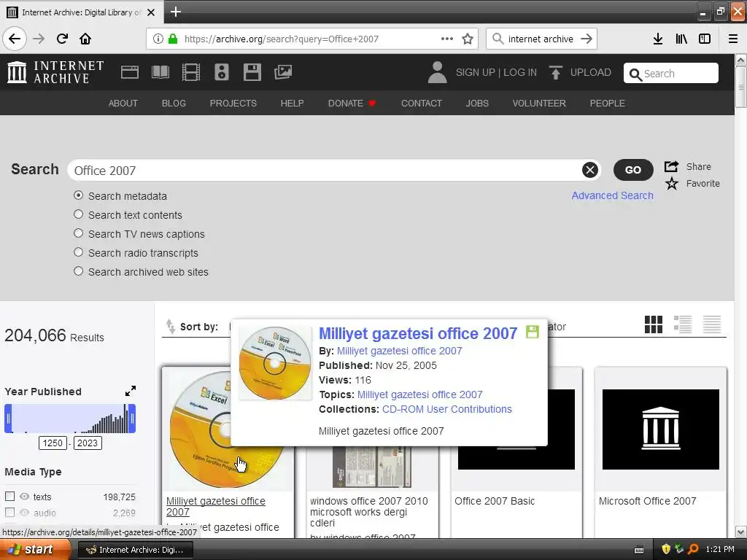Click the SIGN UP link
Screen dimensions: 747x560
click(476, 72)
